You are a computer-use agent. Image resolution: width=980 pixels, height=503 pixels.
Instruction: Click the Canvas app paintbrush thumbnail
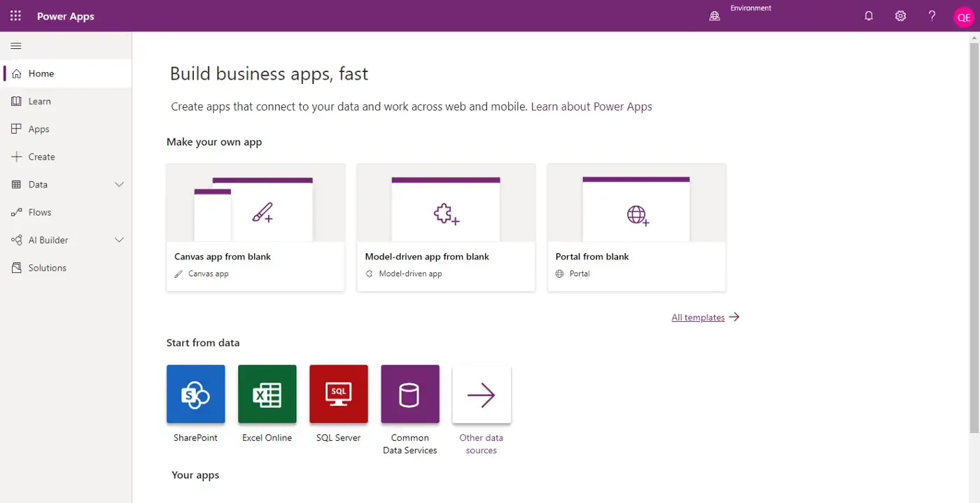(x=255, y=203)
